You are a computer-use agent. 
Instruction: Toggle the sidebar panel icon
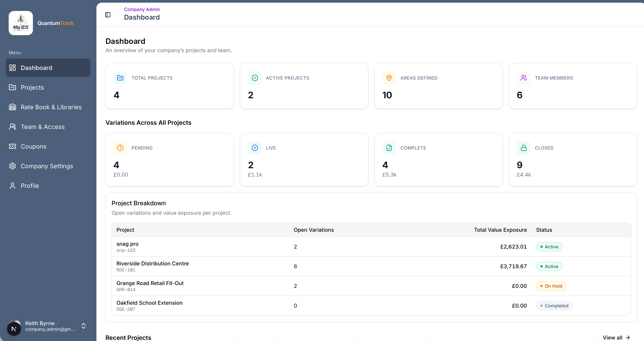[x=108, y=15]
